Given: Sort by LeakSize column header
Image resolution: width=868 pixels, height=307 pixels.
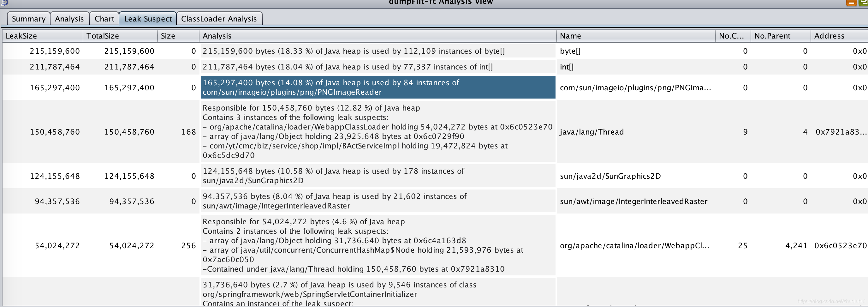Looking at the screenshot, I should [x=43, y=36].
